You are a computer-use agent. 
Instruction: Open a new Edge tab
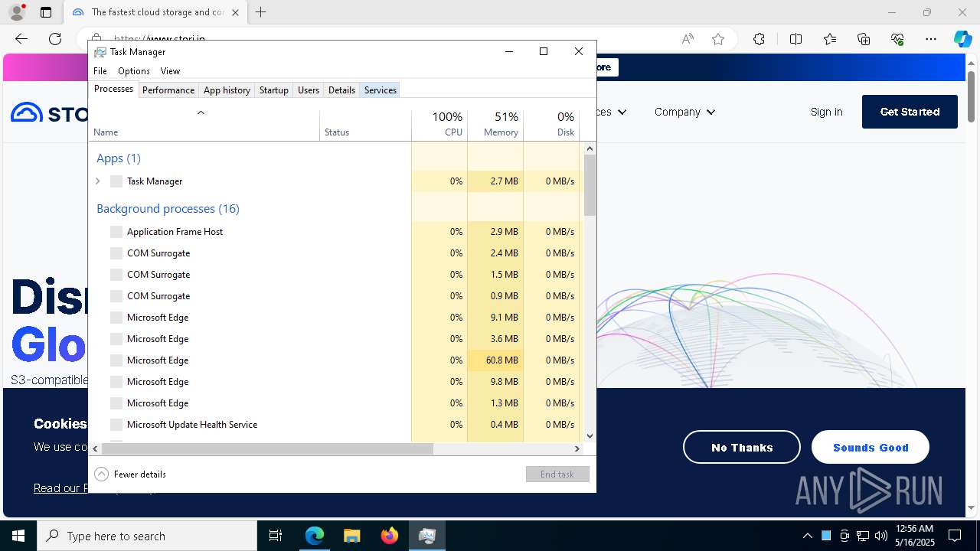261,12
